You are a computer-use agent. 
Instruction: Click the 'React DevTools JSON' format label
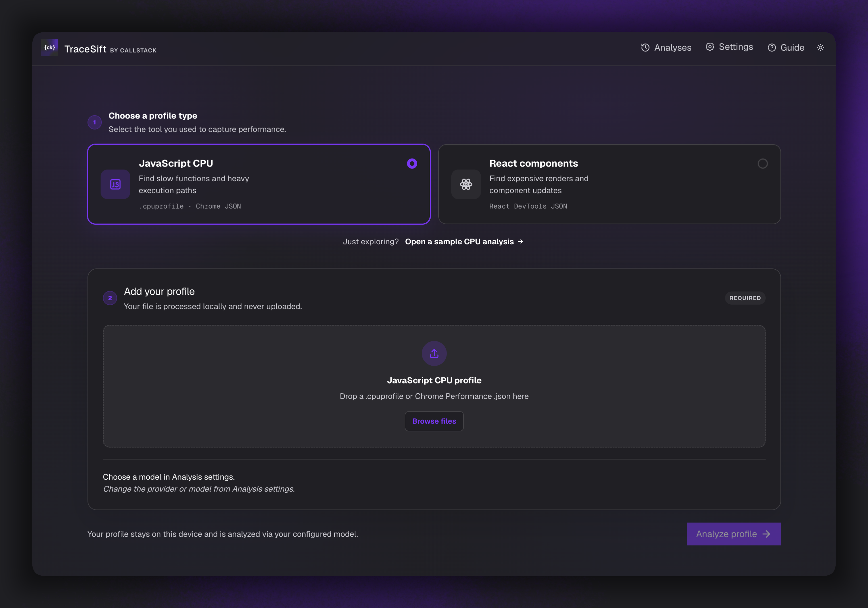[528, 206]
